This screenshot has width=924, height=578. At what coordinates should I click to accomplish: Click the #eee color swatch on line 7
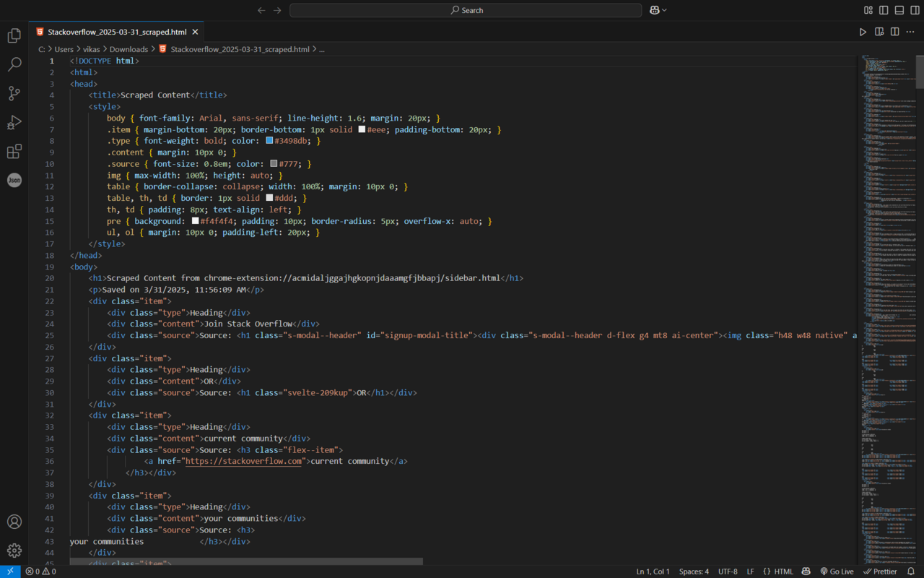362,129
